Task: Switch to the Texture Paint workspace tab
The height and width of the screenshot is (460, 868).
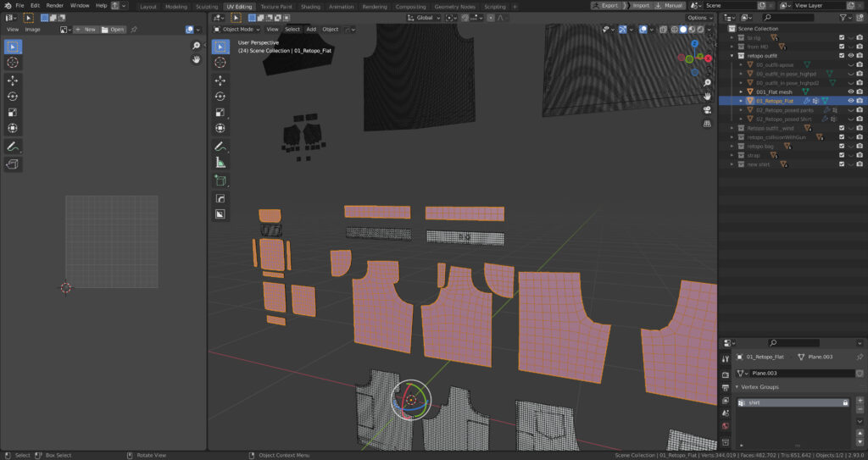Action: (x=276, y=6)
